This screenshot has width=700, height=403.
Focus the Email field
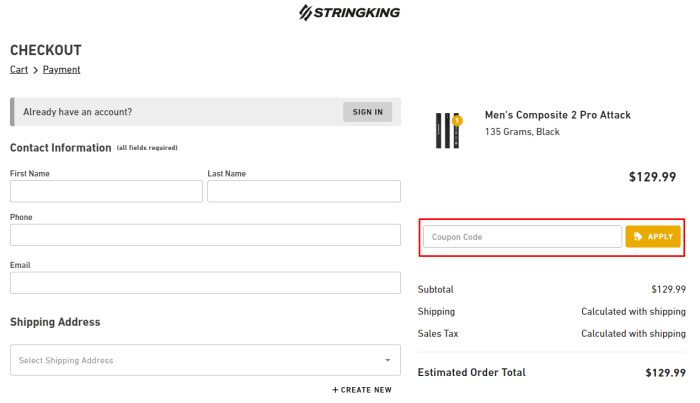tap(205, 283)
